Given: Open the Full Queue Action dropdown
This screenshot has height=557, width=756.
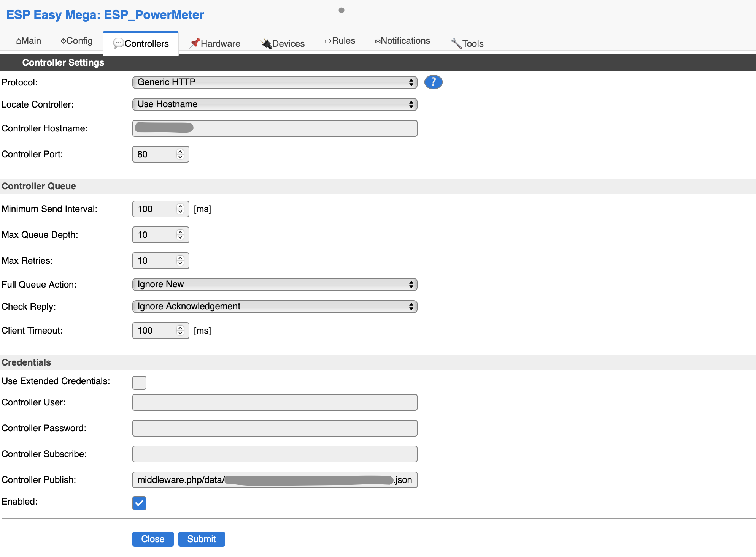Looking at the screenshot, I should click(x=275, y=285).
